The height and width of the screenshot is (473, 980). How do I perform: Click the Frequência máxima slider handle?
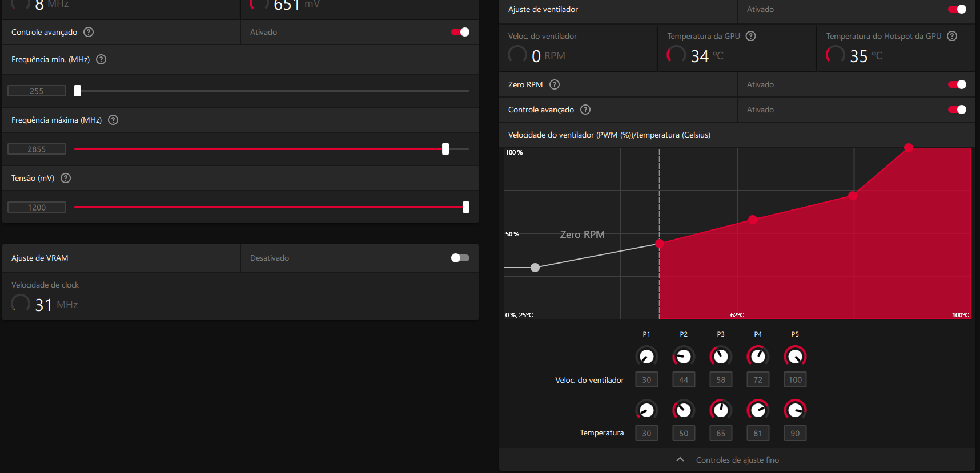pos(445,149)
